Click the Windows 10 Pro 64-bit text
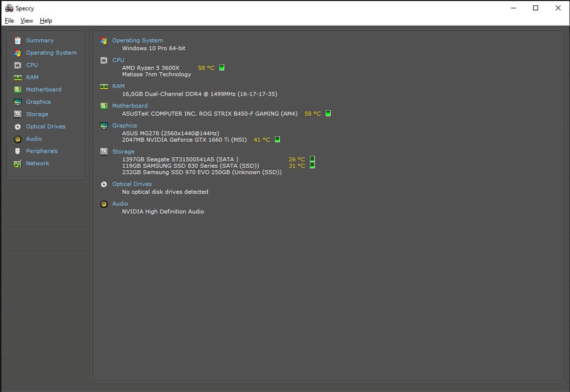The width and height of the screenshot is (570, 392). (153, 48)
